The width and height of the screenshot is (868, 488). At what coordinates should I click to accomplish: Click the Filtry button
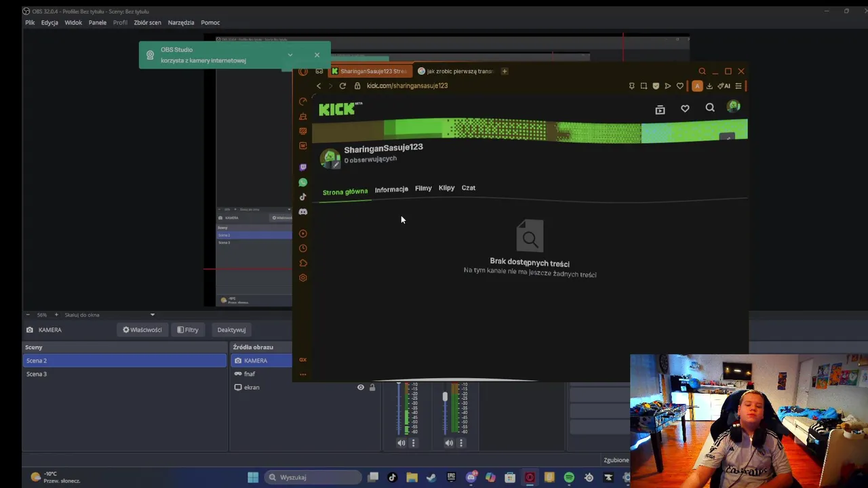pos(188,329)
